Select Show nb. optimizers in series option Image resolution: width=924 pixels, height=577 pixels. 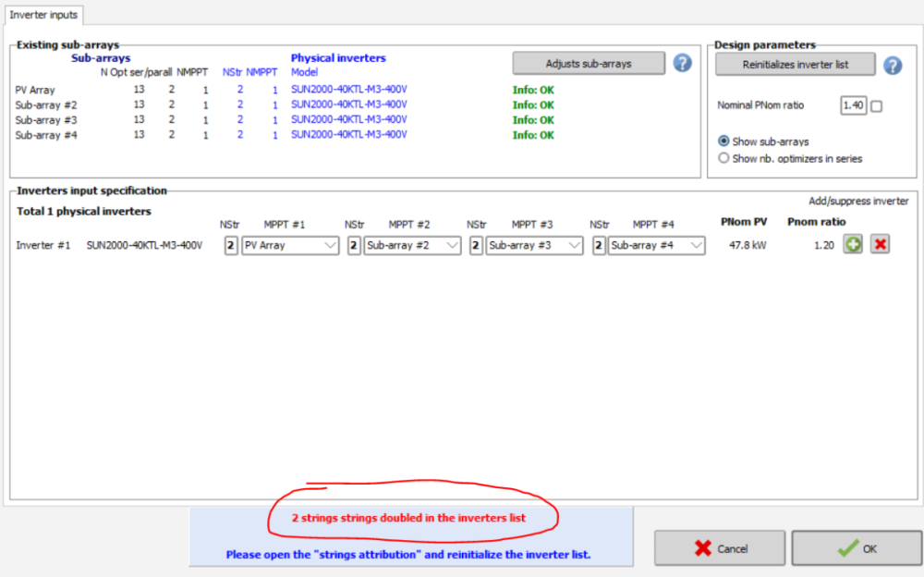(x=724, y=158)
